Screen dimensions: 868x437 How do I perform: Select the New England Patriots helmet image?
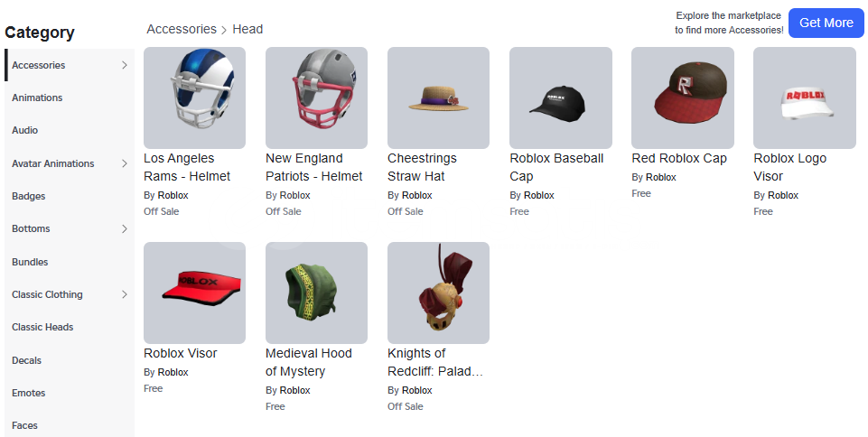click(317, 98)
